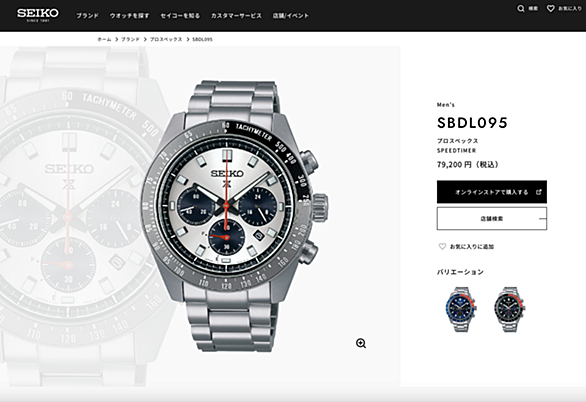Click the external link icon on the purchase button
586x402 pixels.
tap(539, 192)
